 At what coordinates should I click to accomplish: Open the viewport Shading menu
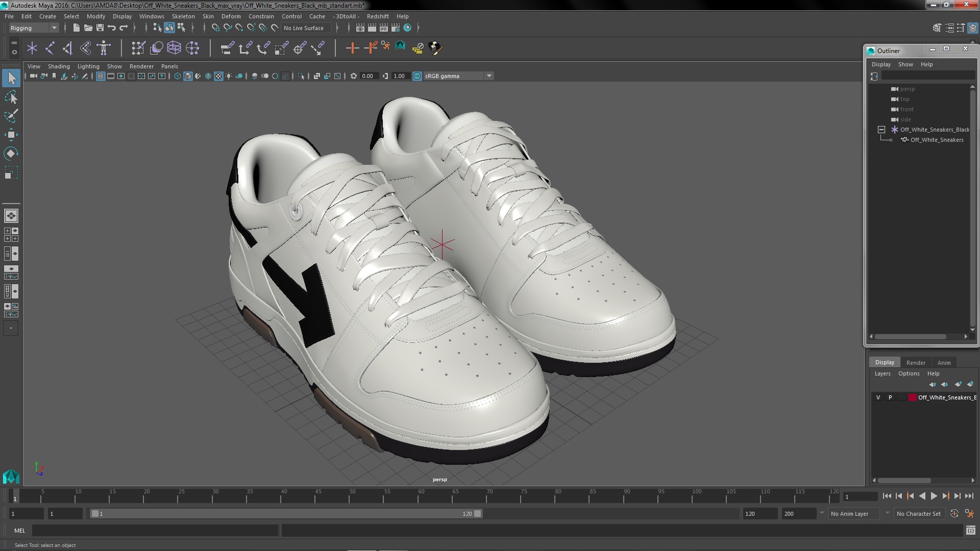pos(59,66)
